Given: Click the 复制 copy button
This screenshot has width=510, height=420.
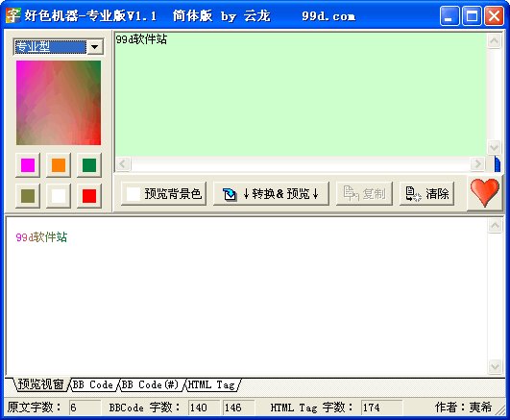Looking at the screenshot, I should click(364, 194).
